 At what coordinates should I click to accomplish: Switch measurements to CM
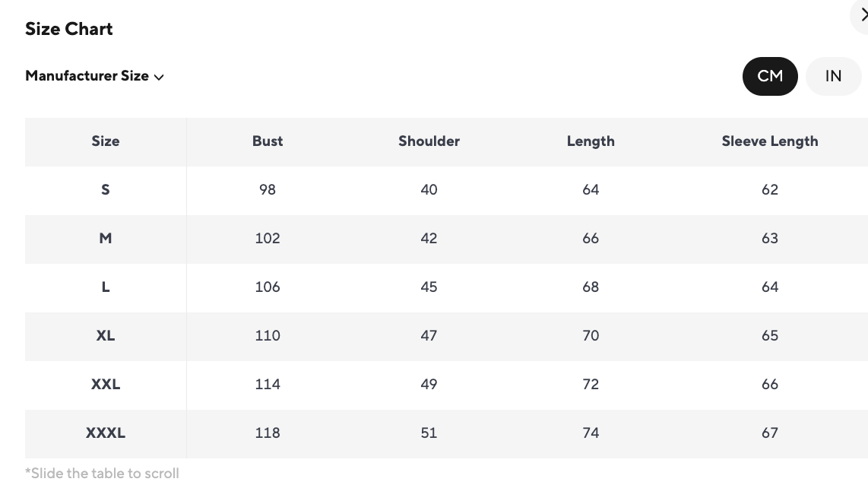[x=770, y=76]
